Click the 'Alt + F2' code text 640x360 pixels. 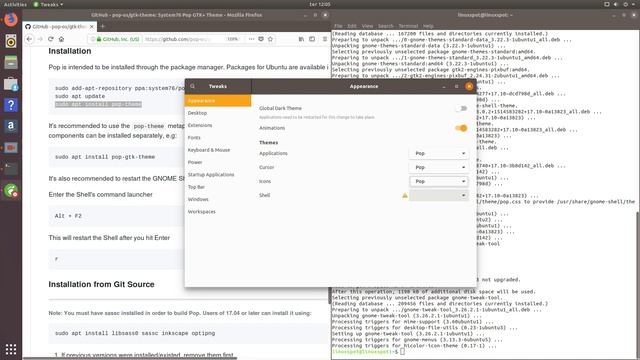[68, 216]
